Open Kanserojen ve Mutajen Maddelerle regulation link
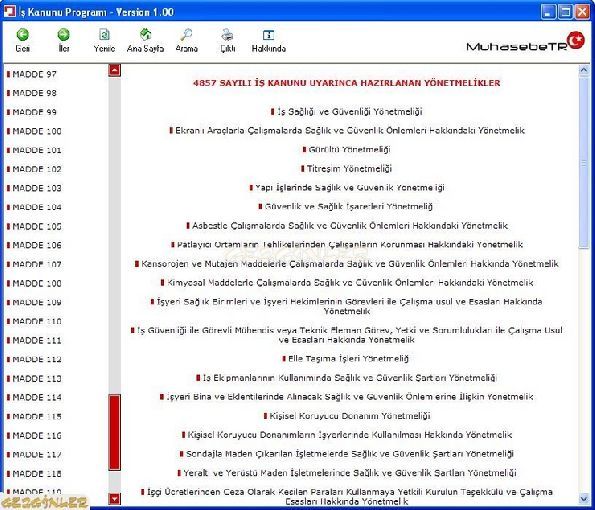 click(350, 264)
